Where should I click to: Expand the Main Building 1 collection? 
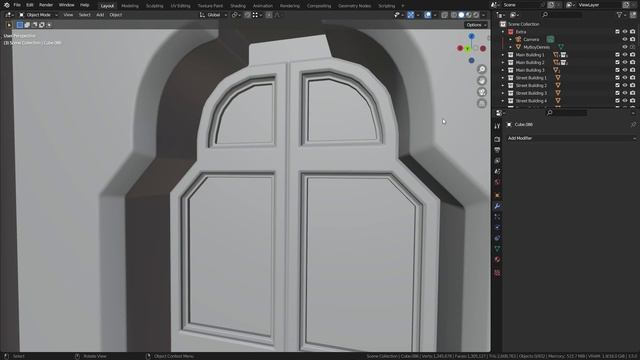503,55
